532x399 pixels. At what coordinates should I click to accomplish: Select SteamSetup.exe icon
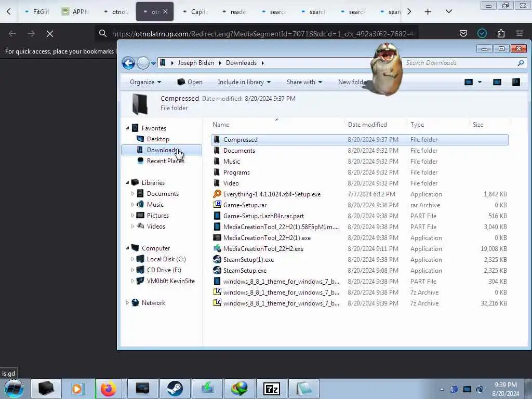(217, 270)
